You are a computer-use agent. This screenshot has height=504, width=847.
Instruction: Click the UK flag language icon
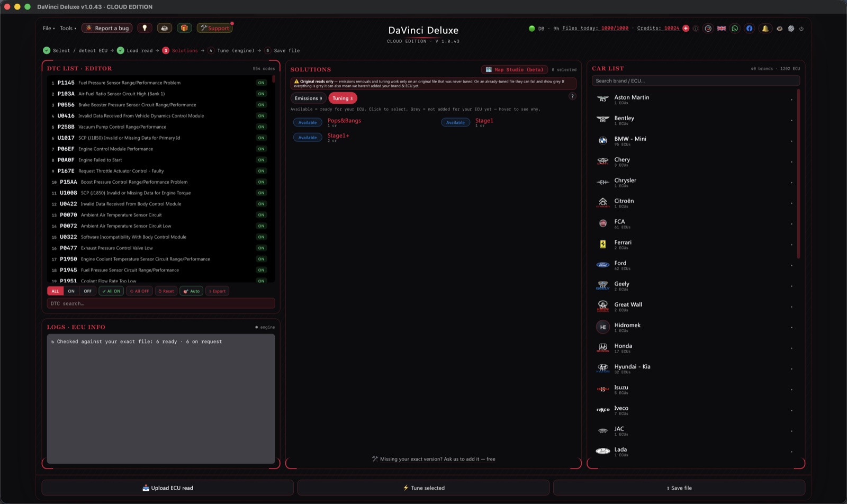pyautogui.click(x=722, y=29)
